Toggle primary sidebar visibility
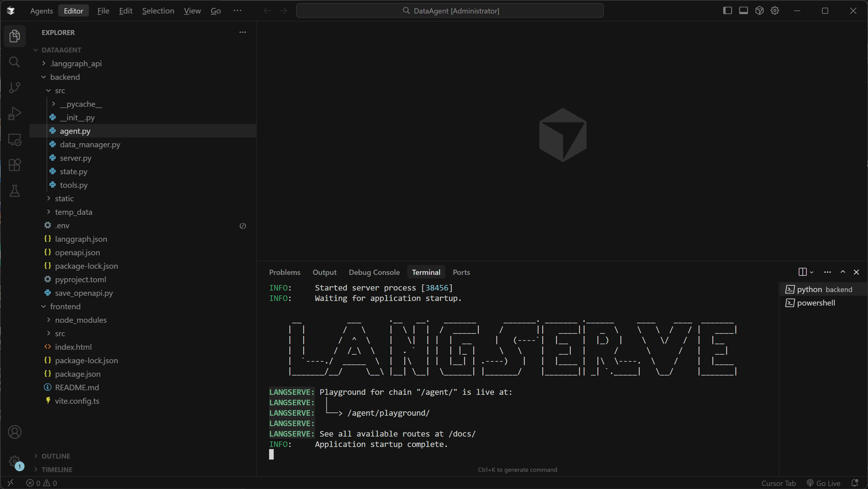 (x=728, y=11)
